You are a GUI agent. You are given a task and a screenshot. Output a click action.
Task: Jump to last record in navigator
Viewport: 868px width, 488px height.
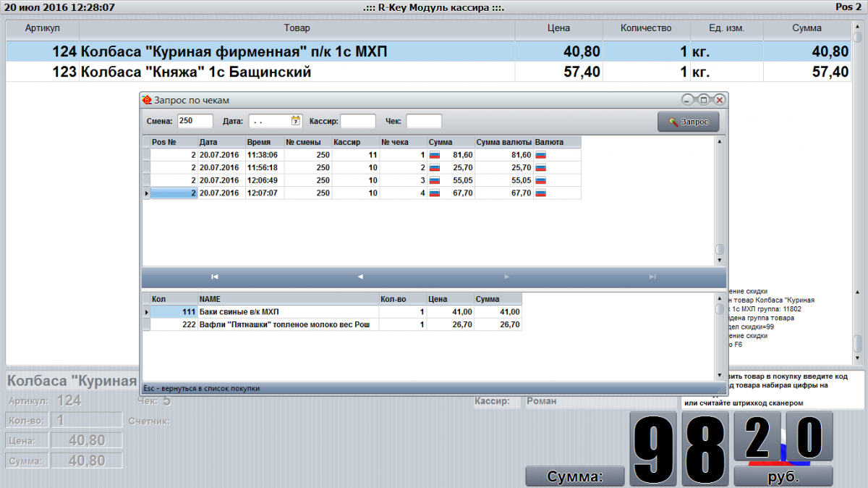coord(652,277)
